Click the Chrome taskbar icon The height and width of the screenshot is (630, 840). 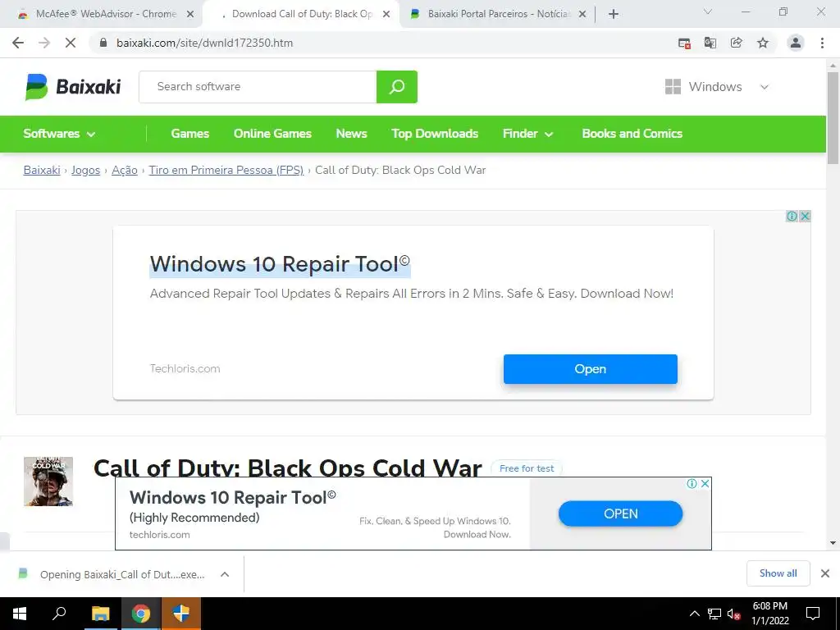pos(141,614)
